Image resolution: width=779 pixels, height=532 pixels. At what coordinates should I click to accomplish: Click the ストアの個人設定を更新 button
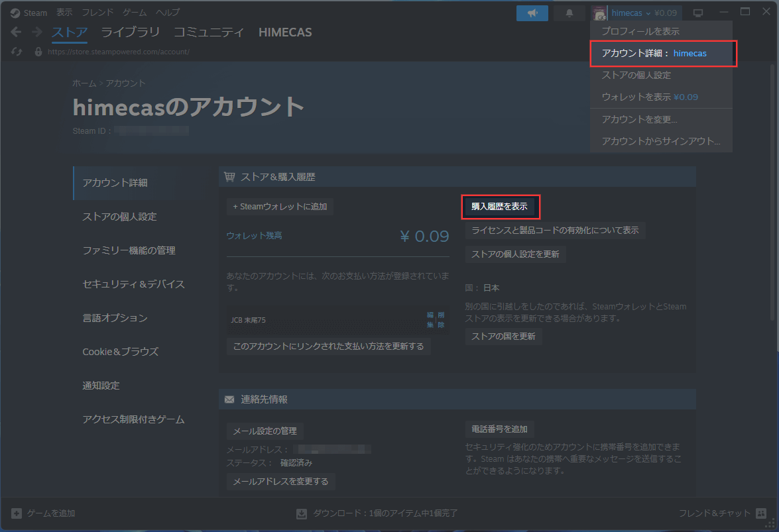coord(515,254)
